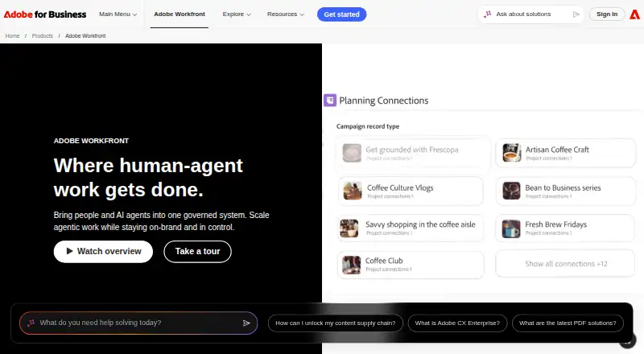The height and width of the screenshot is (354, 644).
Task: Open the Fresh Brew Fridays card title
Action: point(555,224)
